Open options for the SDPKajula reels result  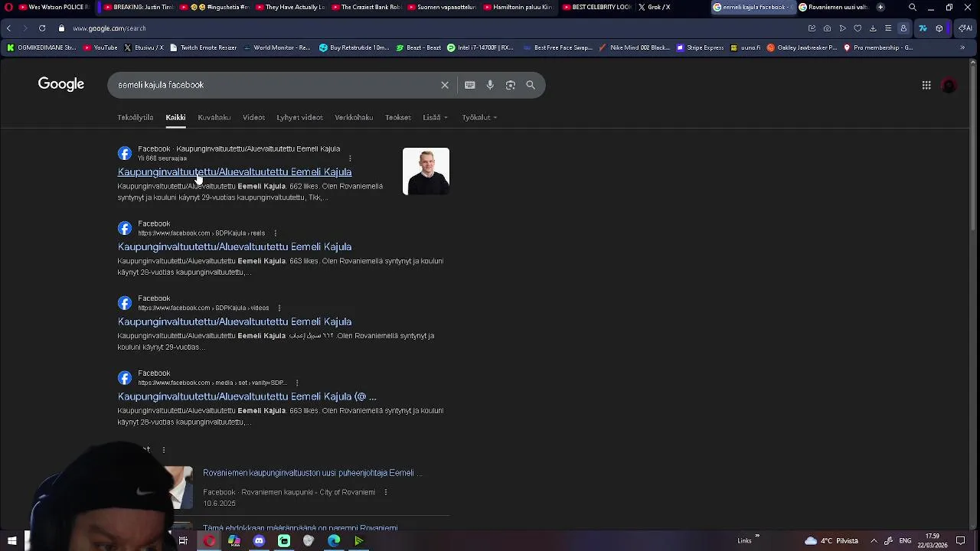pos(275,233)
